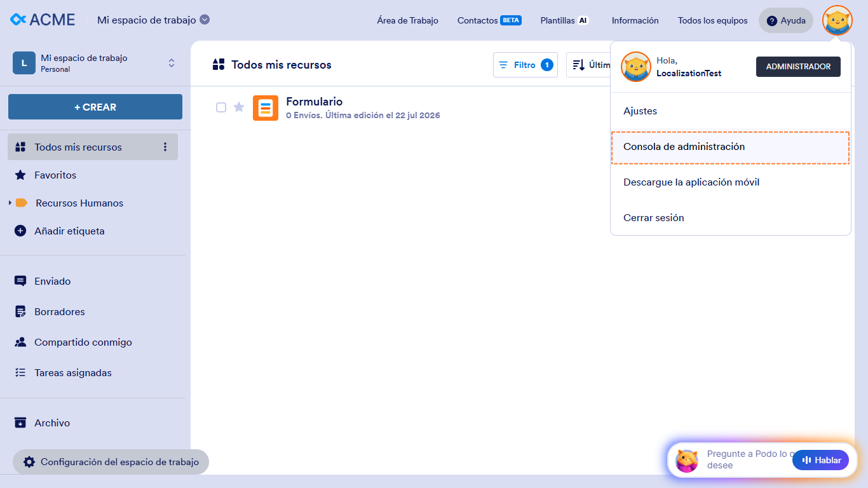Select the Formulario checkbox

[221, 107]
